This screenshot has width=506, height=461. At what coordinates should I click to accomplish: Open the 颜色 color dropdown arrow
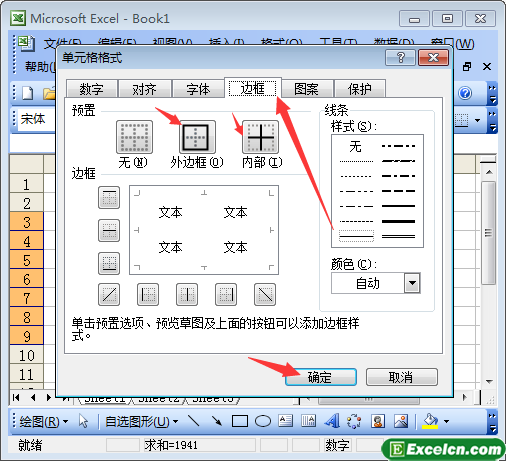click(x=412, y=283)
